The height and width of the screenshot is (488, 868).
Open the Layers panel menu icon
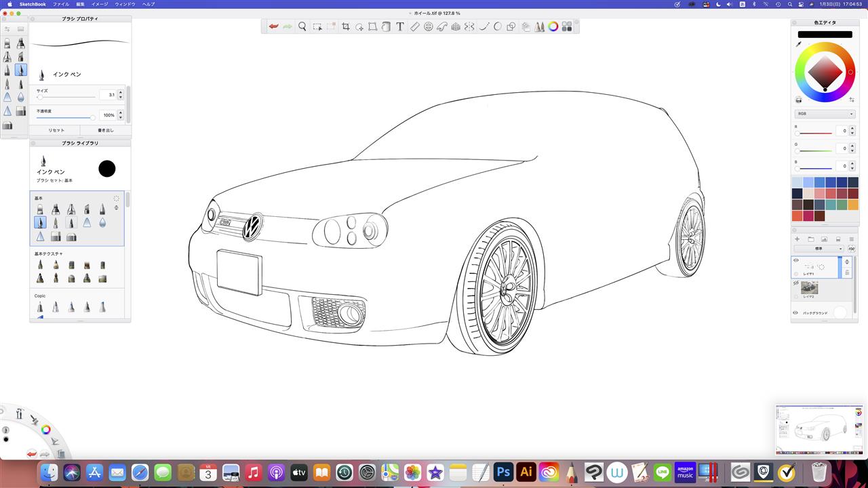[x=852, y=239]
